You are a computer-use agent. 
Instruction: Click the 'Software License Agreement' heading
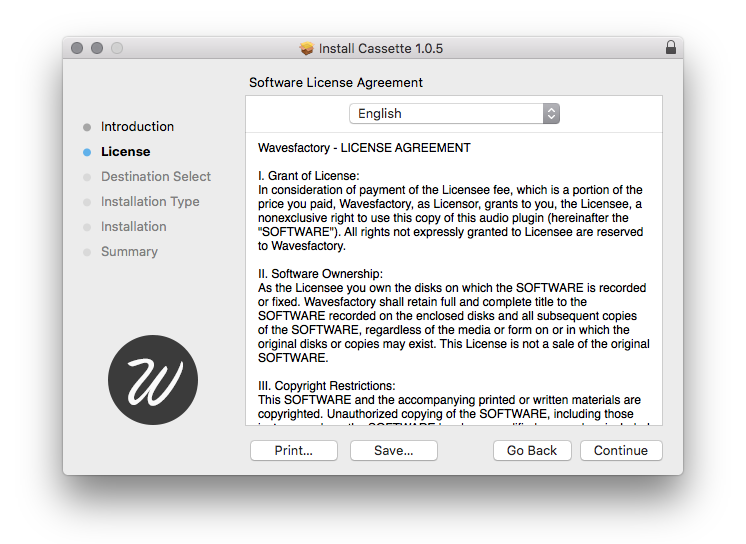point(336,82)
